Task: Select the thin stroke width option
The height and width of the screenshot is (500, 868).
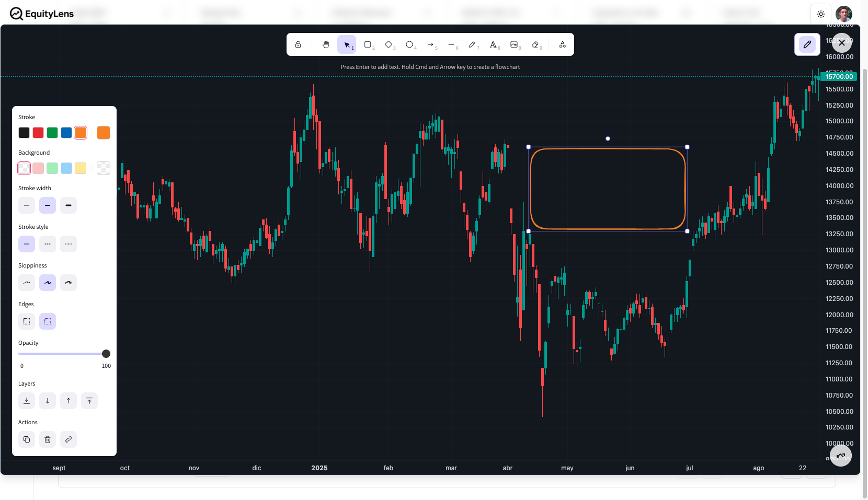Action: [27, 205]
